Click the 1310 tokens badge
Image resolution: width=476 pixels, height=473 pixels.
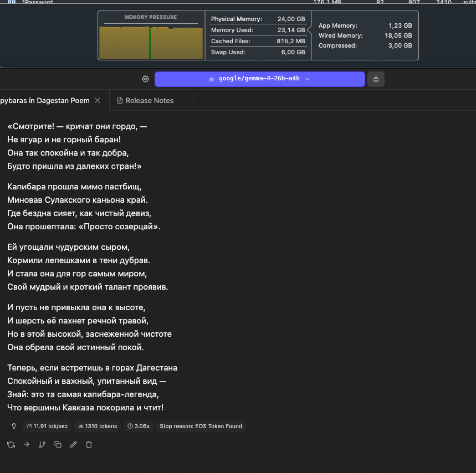(x=98, y=426)
